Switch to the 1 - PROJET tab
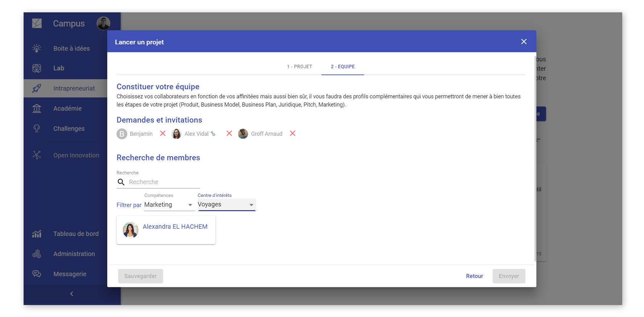This screenshot has width=644, height=317. click(299, 67)
